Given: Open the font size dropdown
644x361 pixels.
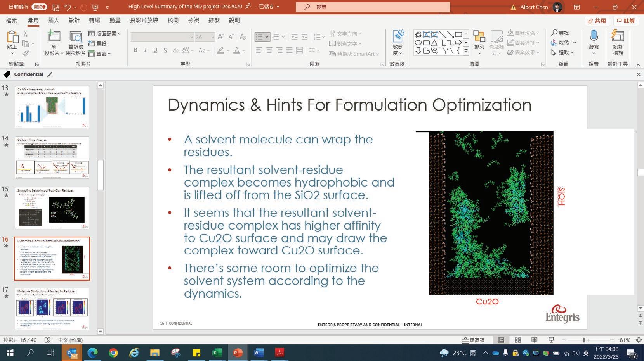Looking at the screenshot, I should point(212,37).
